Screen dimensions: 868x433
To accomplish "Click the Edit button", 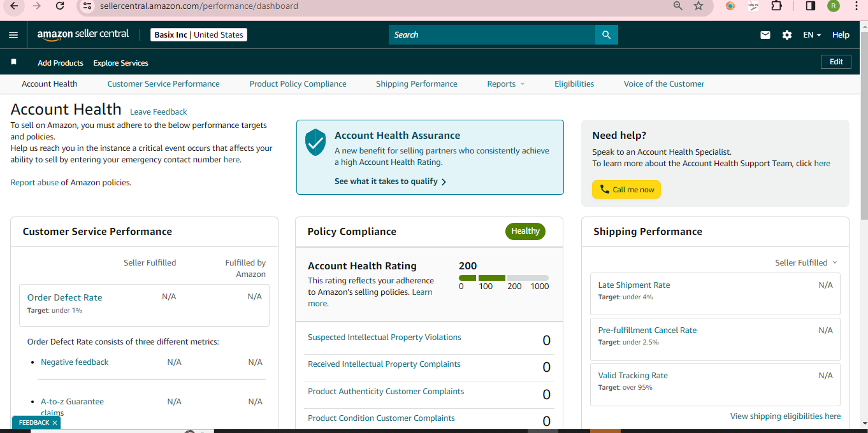I will tap(836, 62).
